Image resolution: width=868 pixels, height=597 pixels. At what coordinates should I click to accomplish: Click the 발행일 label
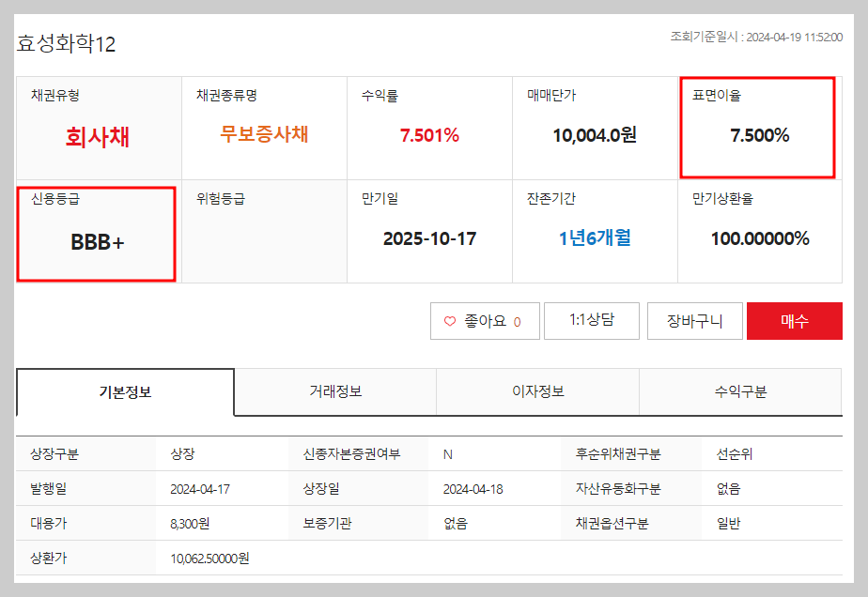tap(48, 488)
